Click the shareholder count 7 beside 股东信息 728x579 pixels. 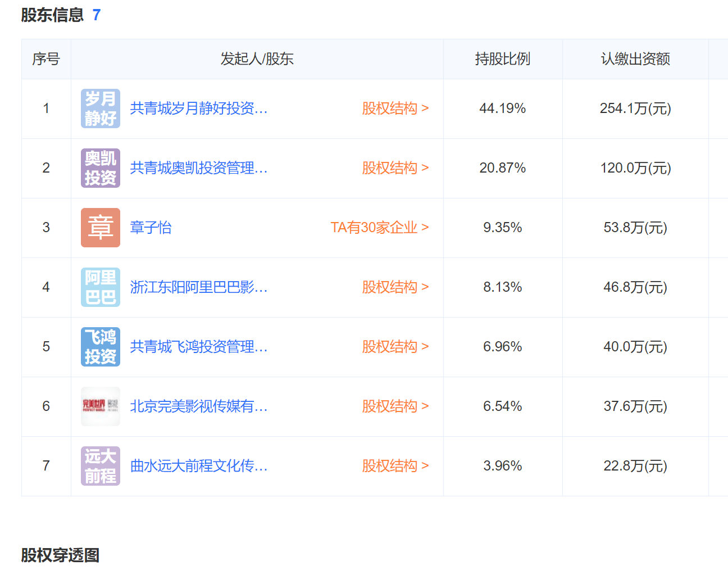[97, 15]
